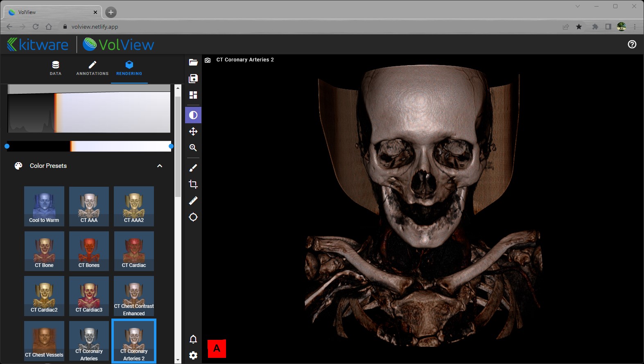Apply CT Chest Contrast Enhanced preset
Viewport: 644px width, 364px height.
tap(134, 296)
